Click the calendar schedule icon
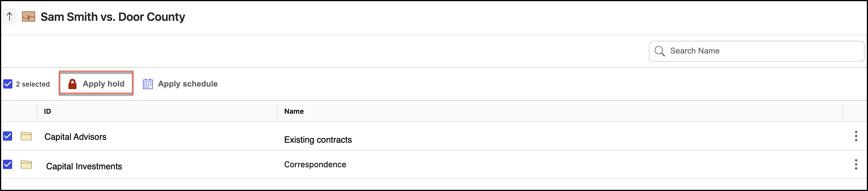Viewport: 868px width, 191px height. tap(148, 84)
